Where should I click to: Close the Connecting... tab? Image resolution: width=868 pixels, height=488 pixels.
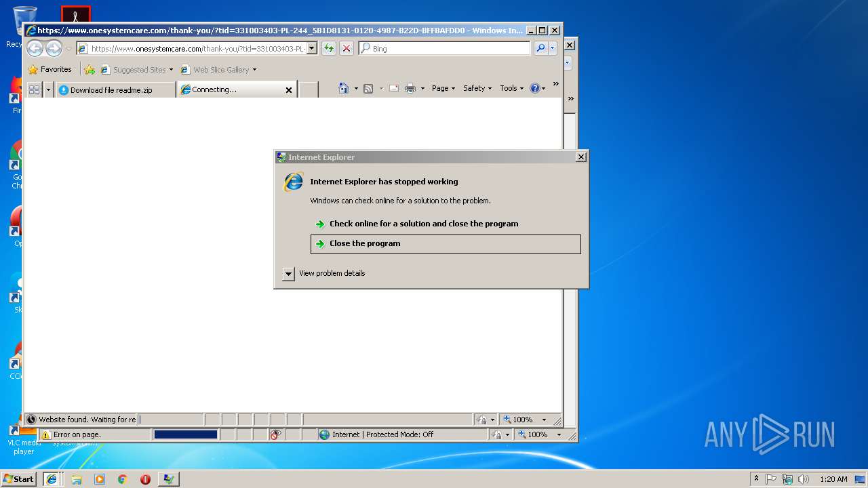[x=288, y=90]
